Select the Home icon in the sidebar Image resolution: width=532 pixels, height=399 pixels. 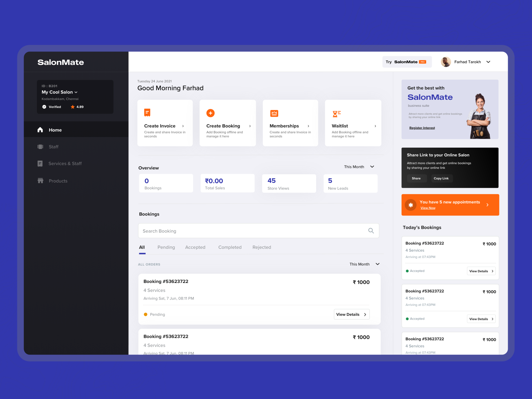[40, 130]
